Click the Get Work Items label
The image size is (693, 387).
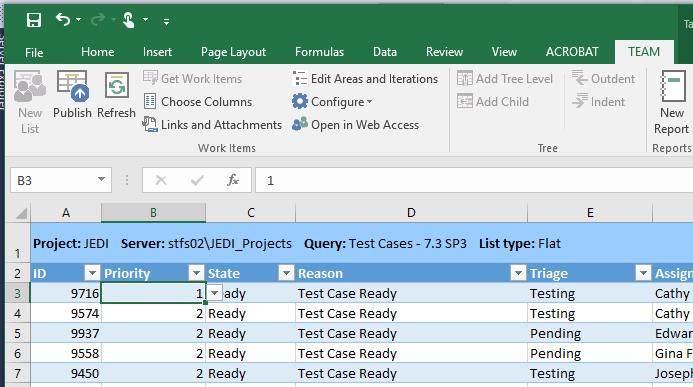click(x=202, y=79)
